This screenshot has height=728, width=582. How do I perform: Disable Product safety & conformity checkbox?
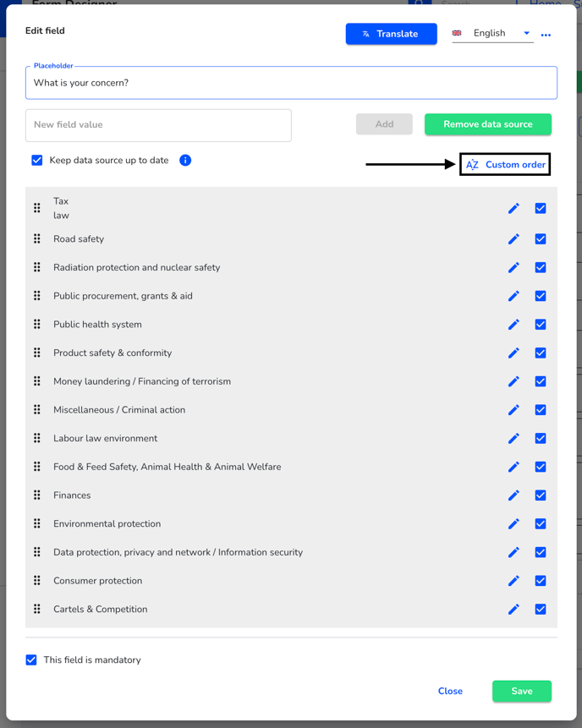click(x=541, y=353)
